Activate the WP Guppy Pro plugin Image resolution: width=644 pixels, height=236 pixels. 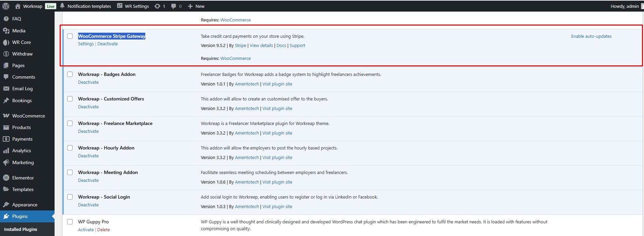coord(86,230)
